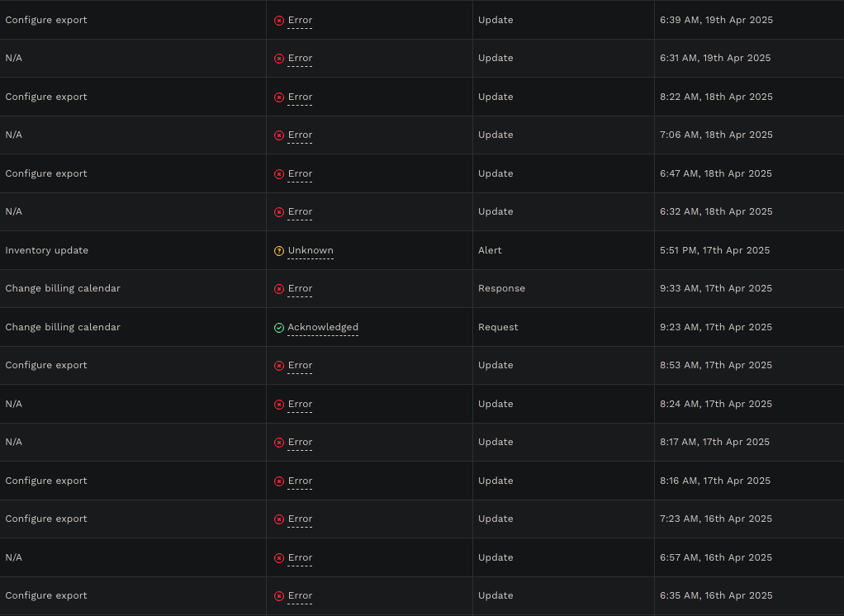Click the error icon in the 6:35 AM 16th Apr row
Viewport: 844px width, 616px height.
(279, 596)
